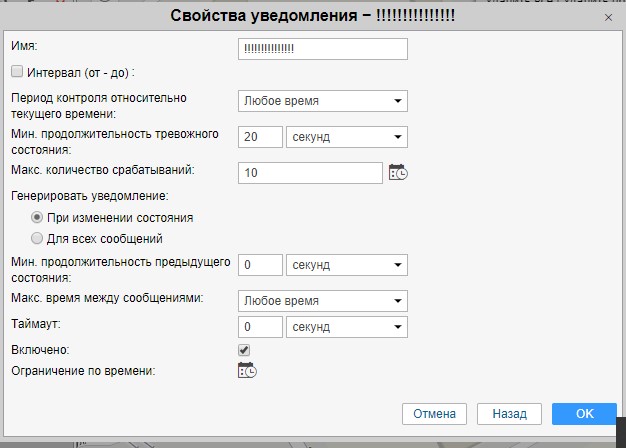Image resolution: width=626 pixels, height=448 pixels.
Task: Open the time restriction schedule icon
Action: (x=246, y=371)
